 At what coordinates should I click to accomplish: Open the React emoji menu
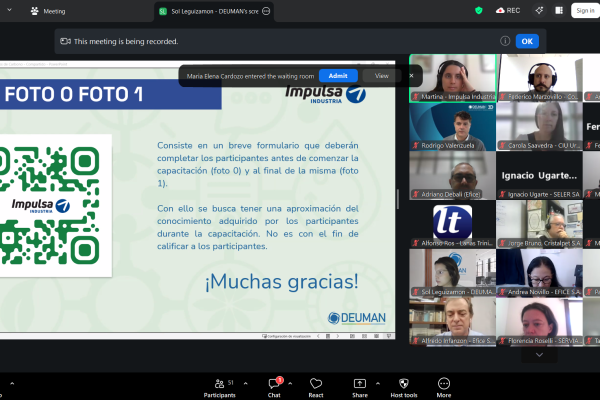316,388
